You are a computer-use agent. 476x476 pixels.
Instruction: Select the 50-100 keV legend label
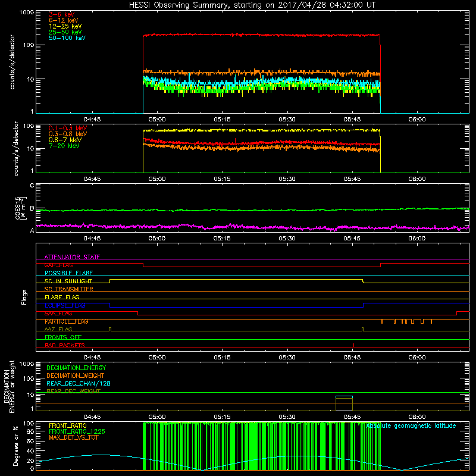coord(67,38)
